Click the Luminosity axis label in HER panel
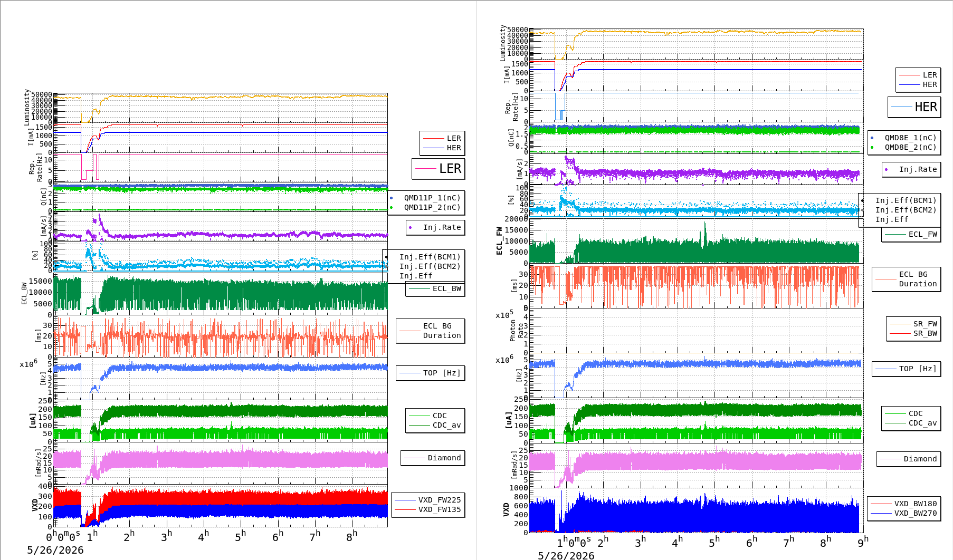The height and width of the screenshot is (560, 953). [x=503, y=43]
